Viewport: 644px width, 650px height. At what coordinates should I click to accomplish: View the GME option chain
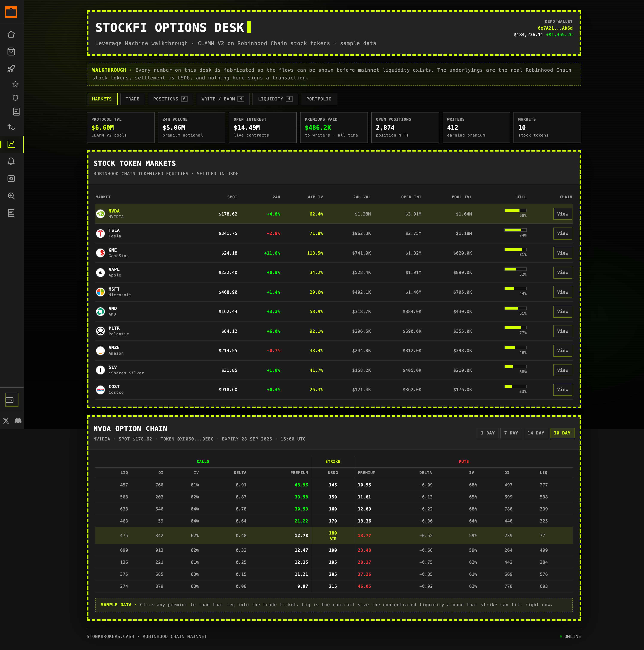click(563, 253)
